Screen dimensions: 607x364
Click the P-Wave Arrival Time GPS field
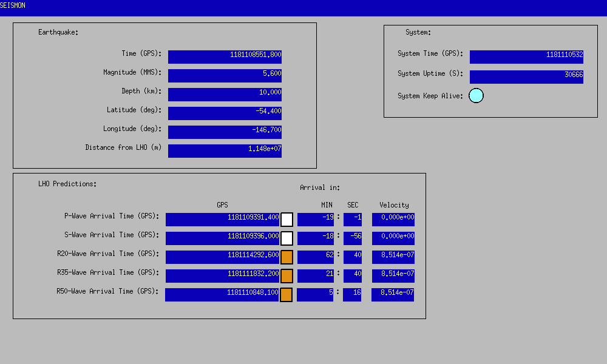(x=222, y=220)
